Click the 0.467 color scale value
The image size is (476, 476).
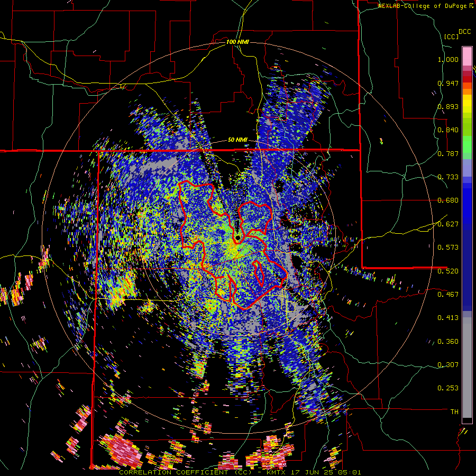coord(448,295)
